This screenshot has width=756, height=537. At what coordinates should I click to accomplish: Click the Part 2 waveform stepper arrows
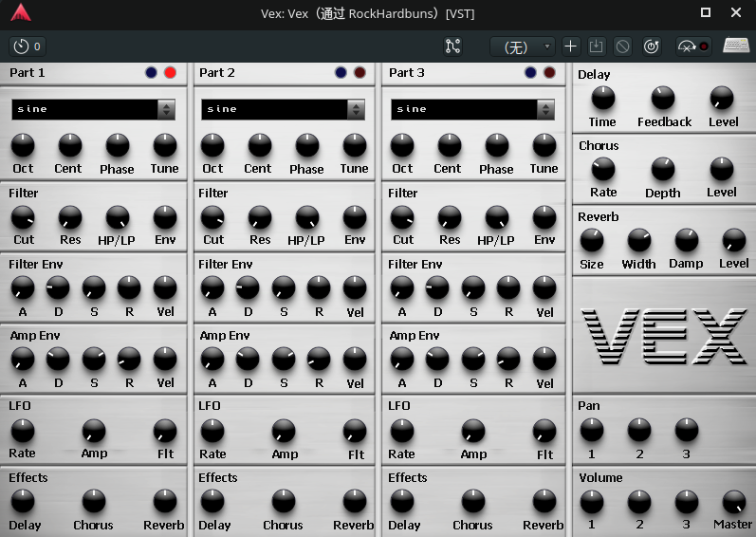356,109
